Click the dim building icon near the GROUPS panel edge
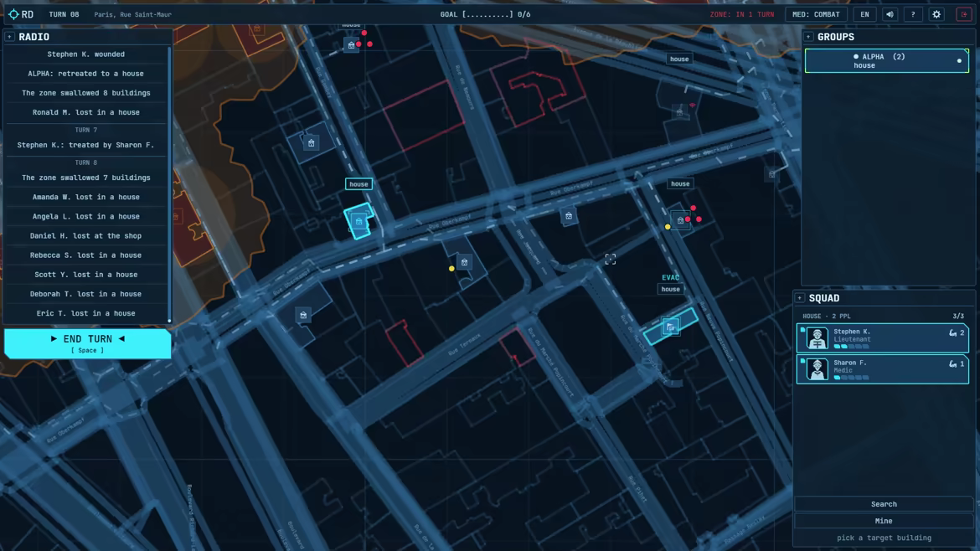 click(x=772, y=174)
